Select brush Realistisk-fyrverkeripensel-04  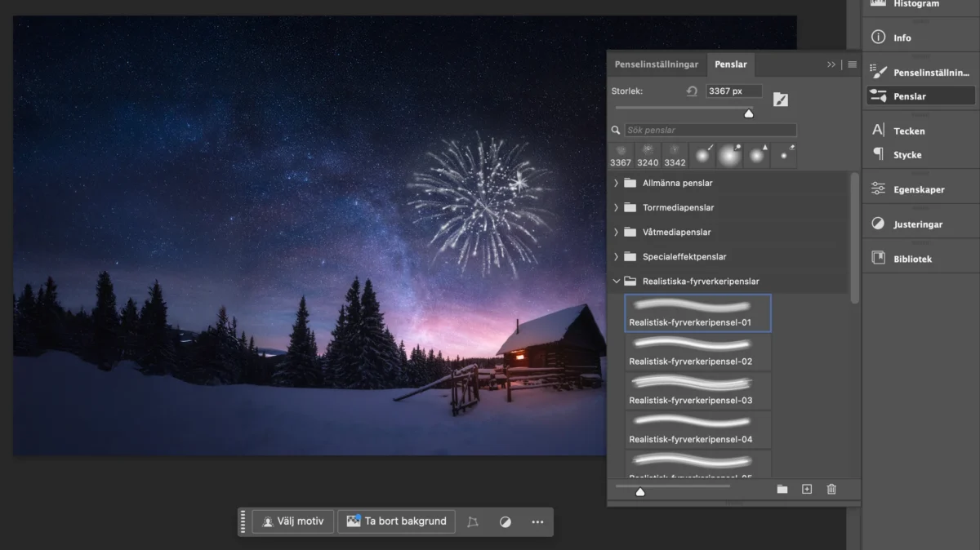tap(698, 431)
